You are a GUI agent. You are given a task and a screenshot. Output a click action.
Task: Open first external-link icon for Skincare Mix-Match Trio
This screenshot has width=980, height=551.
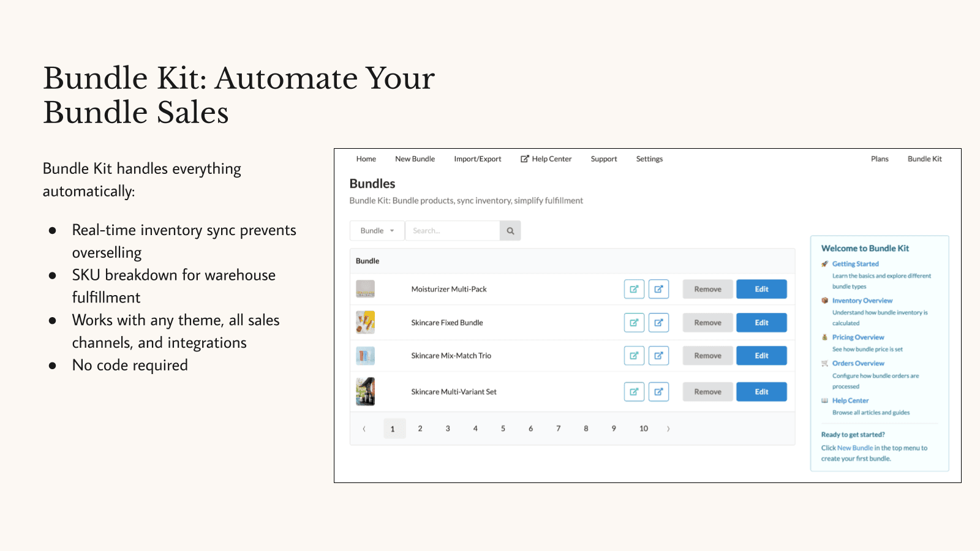[634, 356]
